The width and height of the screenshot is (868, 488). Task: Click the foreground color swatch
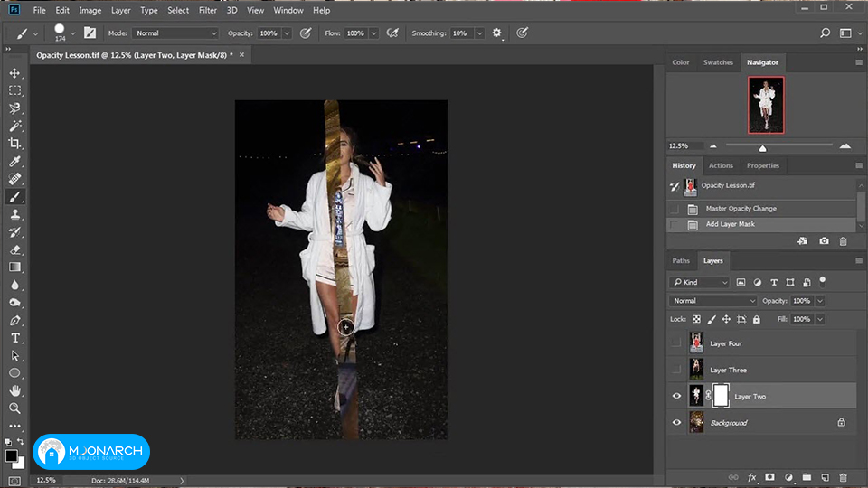coord(11,455)
